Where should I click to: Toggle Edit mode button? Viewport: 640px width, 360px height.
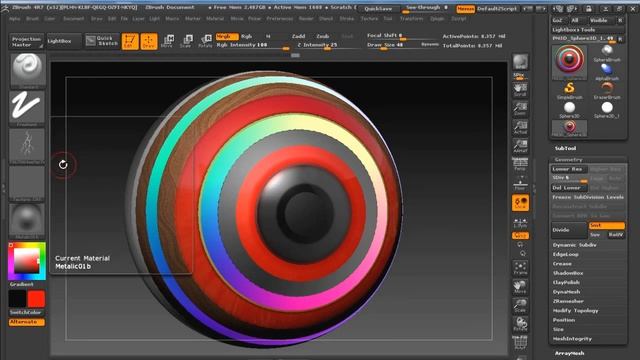click(130, 41)
